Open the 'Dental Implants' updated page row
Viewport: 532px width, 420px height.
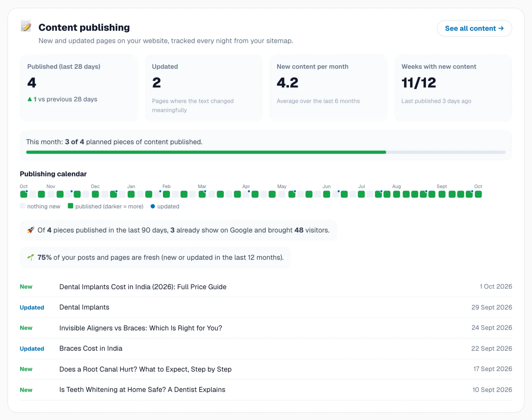[266, 308]
